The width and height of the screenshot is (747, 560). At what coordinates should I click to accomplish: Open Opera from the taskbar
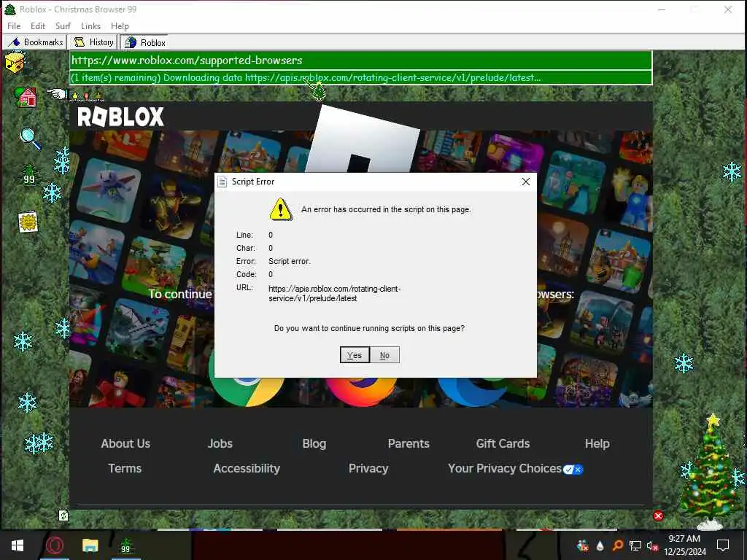click(x=54, y=545)
